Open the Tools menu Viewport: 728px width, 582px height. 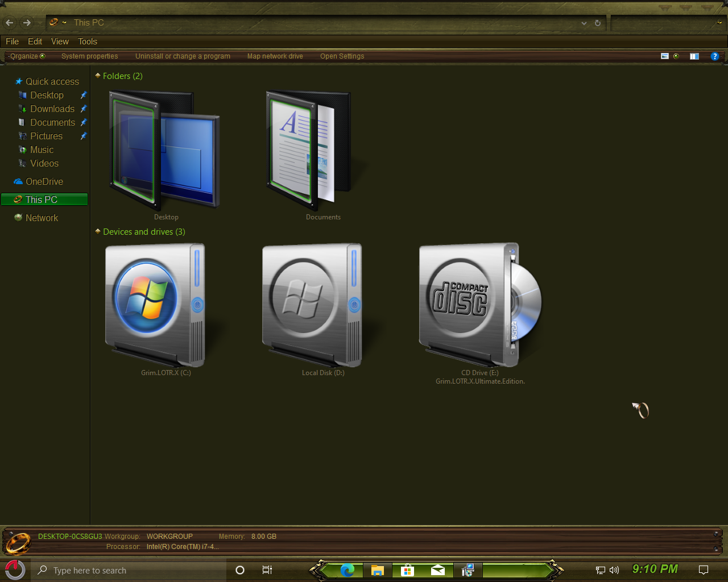(x=88, y=41)
